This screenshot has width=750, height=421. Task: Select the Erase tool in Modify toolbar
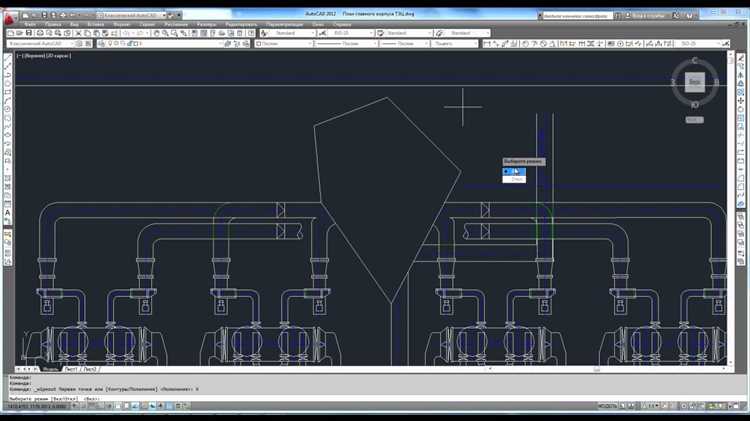click(x=740, y=58)
